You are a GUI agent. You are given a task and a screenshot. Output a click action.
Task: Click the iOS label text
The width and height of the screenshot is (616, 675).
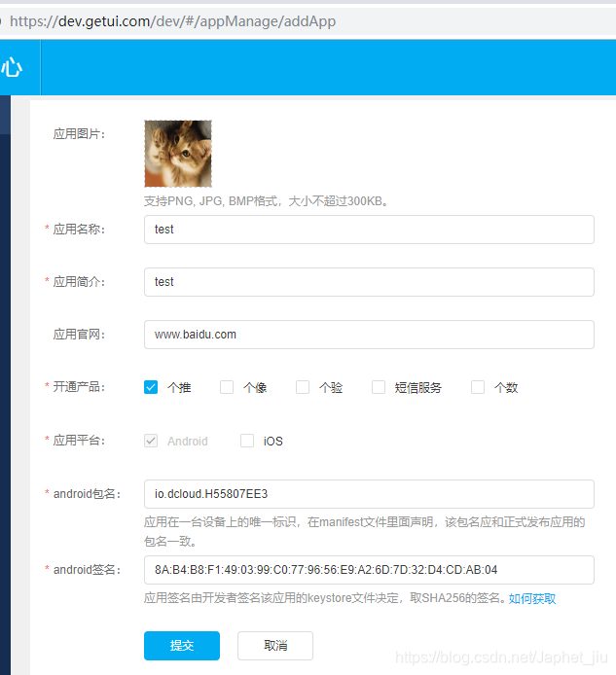pos(273,442)
